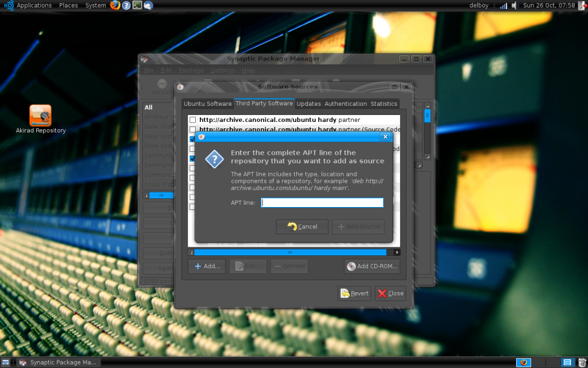
Task: Click the Synaptic window title bar icon
Action: pyautogui.click(x=144, y=59)
